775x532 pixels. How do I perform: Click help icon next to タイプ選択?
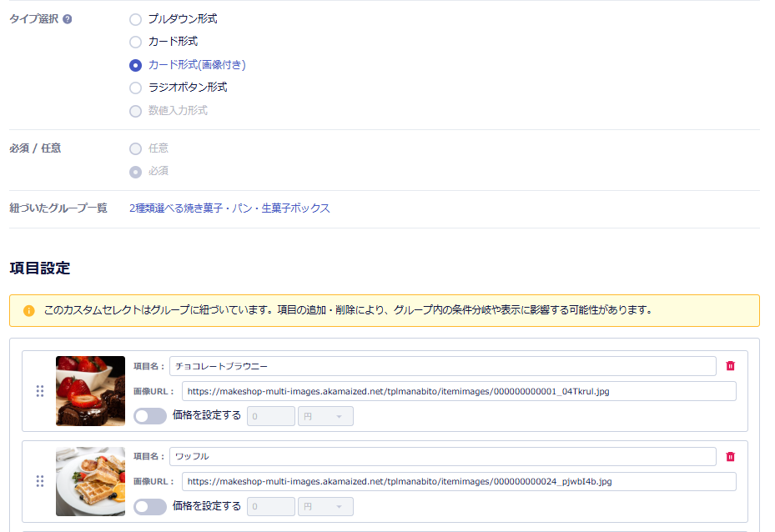tap(68, 19)
